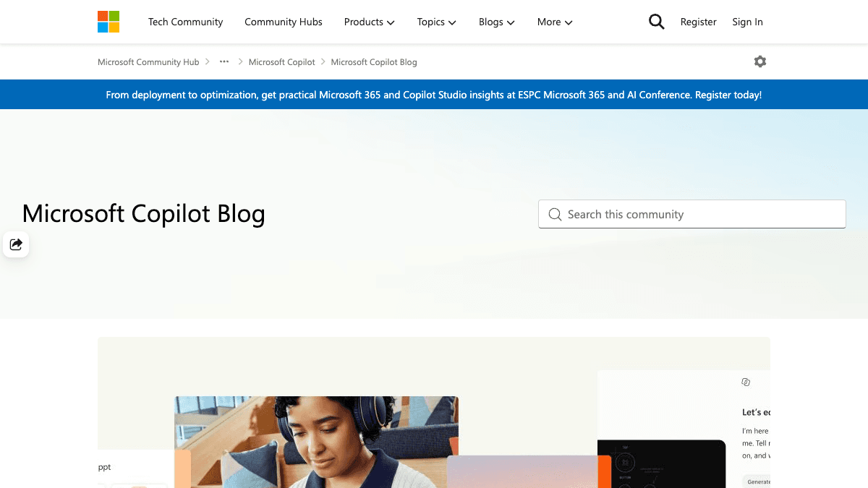Expand the Products dropdown

[x=370, y=22]
